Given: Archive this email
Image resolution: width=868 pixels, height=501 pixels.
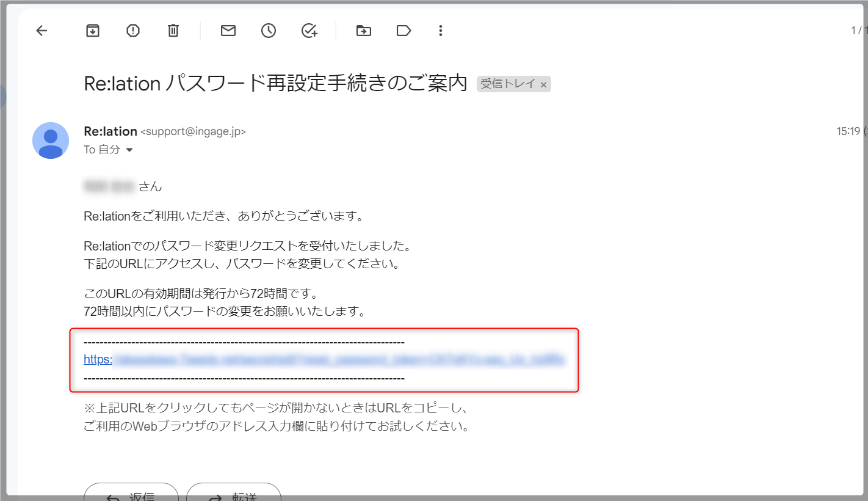Looking at the screenshot, I should click(92, 31).
